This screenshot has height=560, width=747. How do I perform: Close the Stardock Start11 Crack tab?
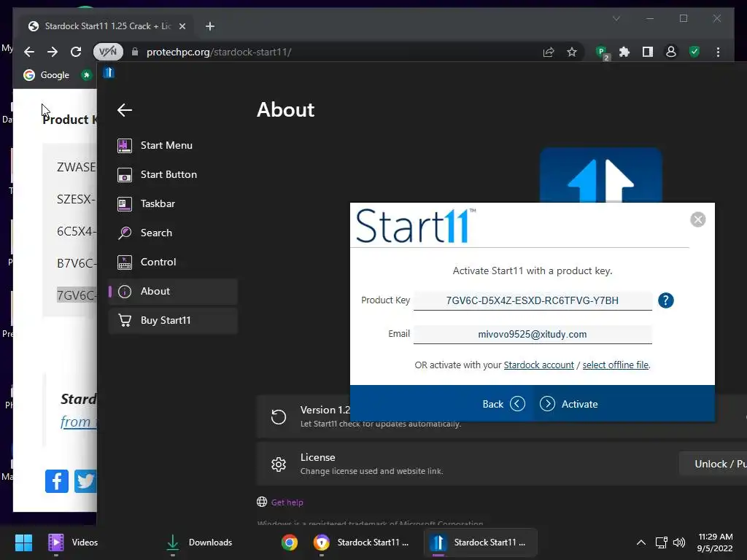pyautogui.click(x=182, y=26)
